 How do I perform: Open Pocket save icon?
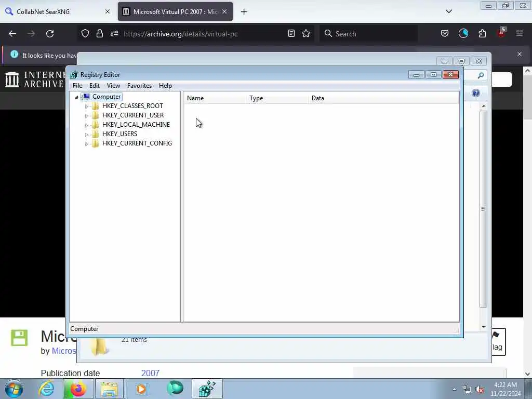point(445,34)
